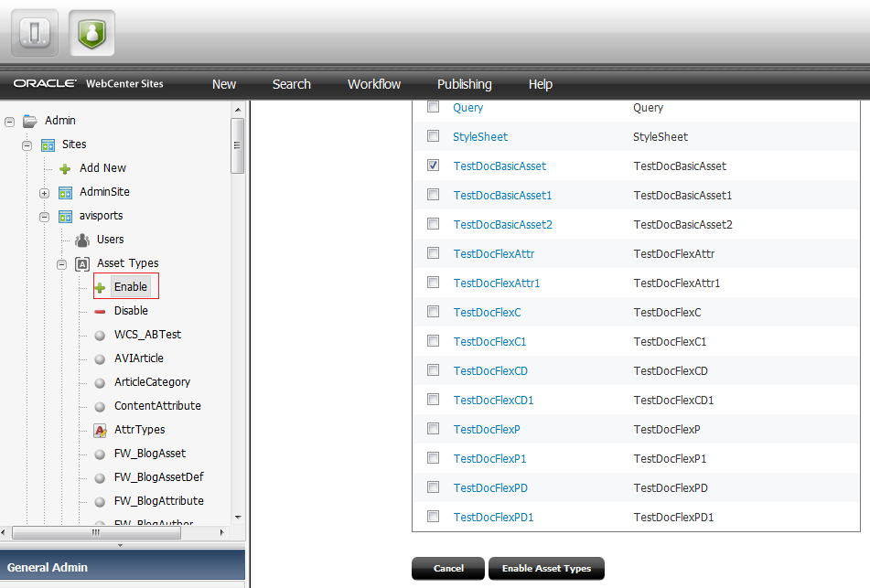Check the StyleSheet checkbox
This screenshot has height=588, width=870.
(x=434, y=136)
